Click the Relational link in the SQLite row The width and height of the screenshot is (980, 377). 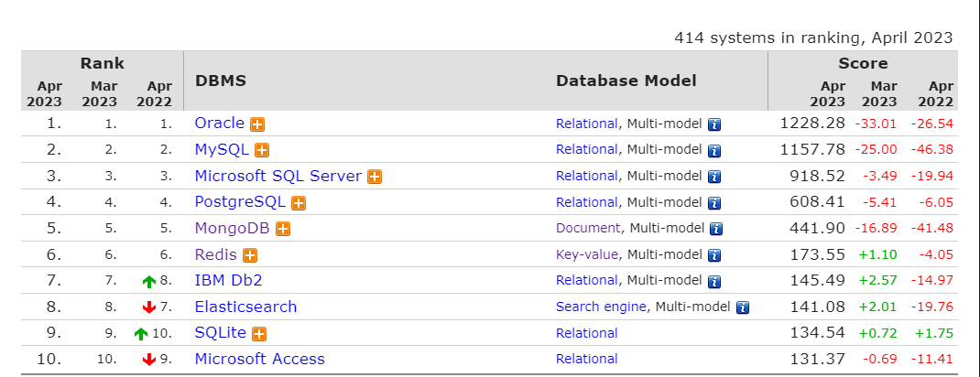(586, 333)
